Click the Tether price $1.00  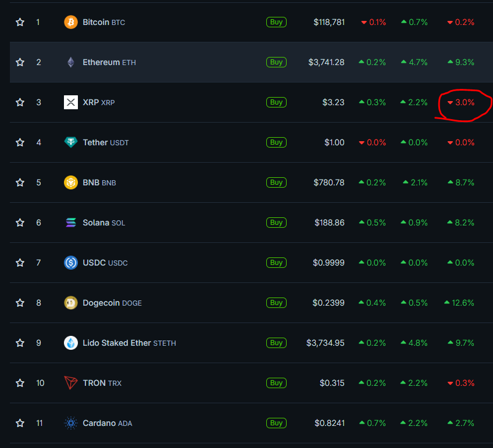pos(334,142)
